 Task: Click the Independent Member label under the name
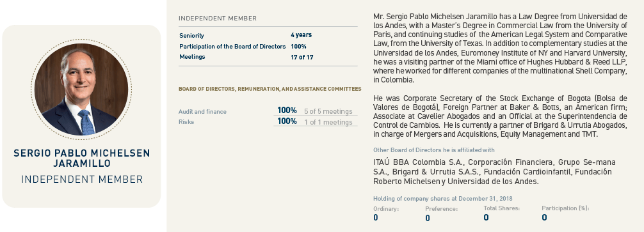click(82, 179)
